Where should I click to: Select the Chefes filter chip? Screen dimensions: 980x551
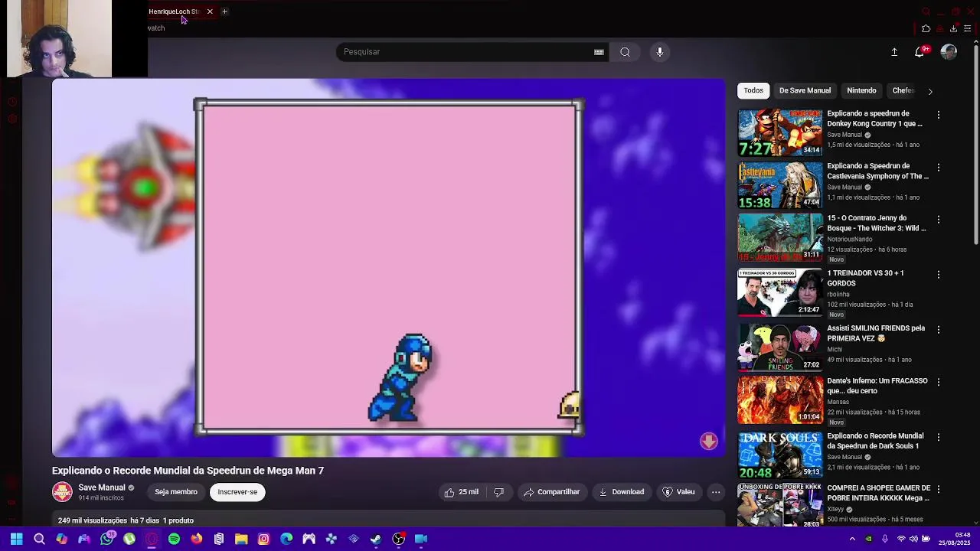coord(903,90)
